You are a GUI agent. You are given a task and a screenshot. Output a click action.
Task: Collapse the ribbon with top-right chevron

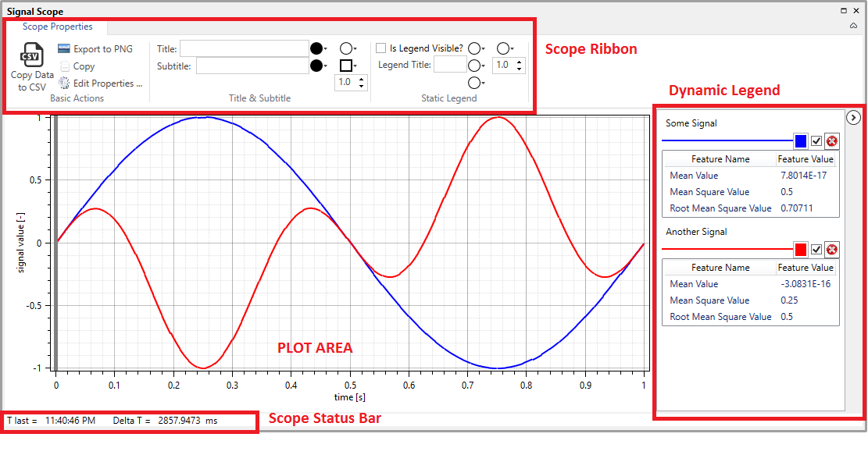853,26
